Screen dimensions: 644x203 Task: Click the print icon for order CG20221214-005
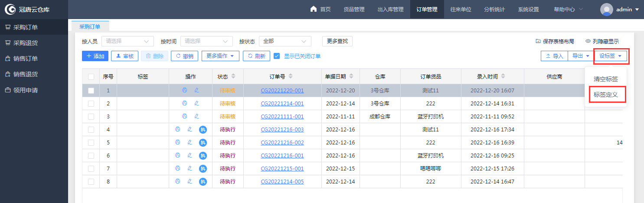coord(177,181)
